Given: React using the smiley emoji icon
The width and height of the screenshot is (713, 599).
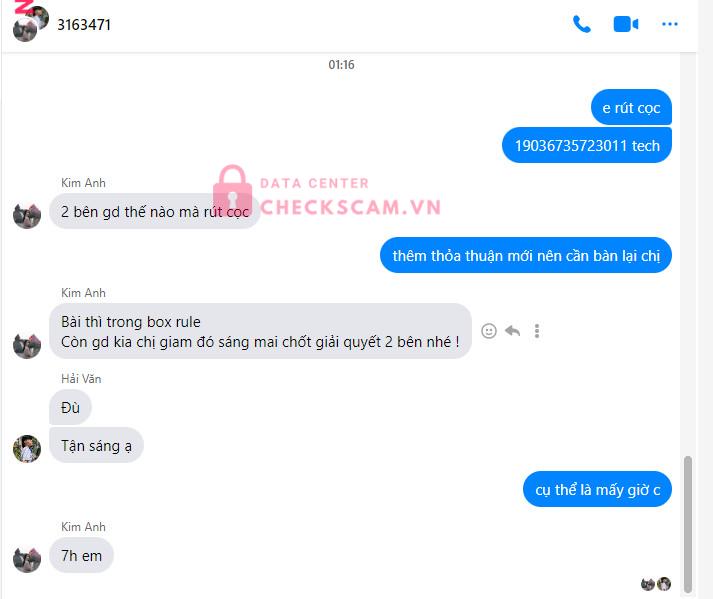Looking at the screenshot, I should tap(489, 331).
